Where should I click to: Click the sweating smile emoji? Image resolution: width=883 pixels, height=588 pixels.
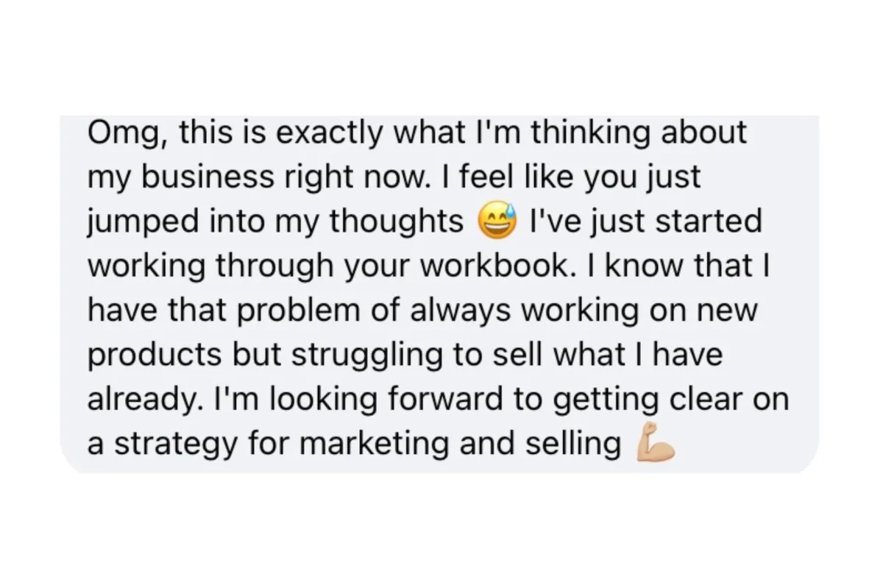coord(498,222)
